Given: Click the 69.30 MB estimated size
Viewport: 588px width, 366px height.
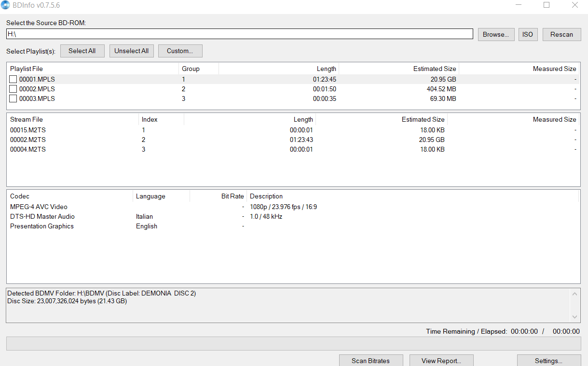Looking at the screenshot, I should [443, 99].
